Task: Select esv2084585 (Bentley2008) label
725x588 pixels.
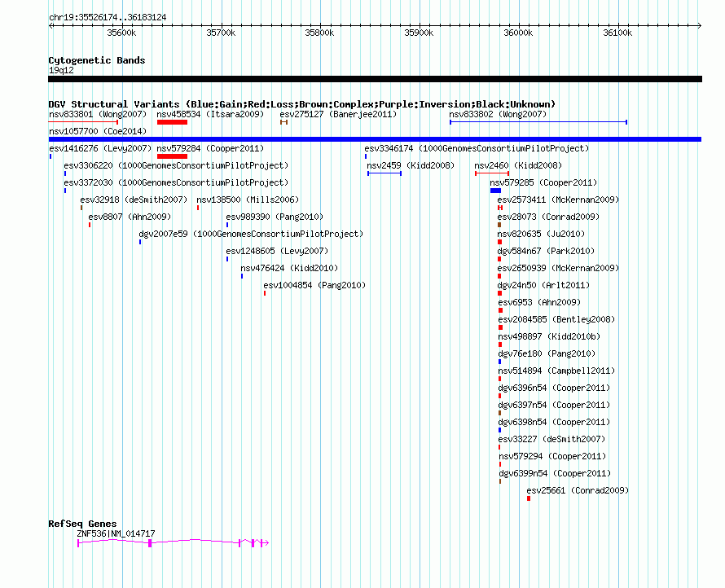Action: pyautogui.click(x=556, y=319)
